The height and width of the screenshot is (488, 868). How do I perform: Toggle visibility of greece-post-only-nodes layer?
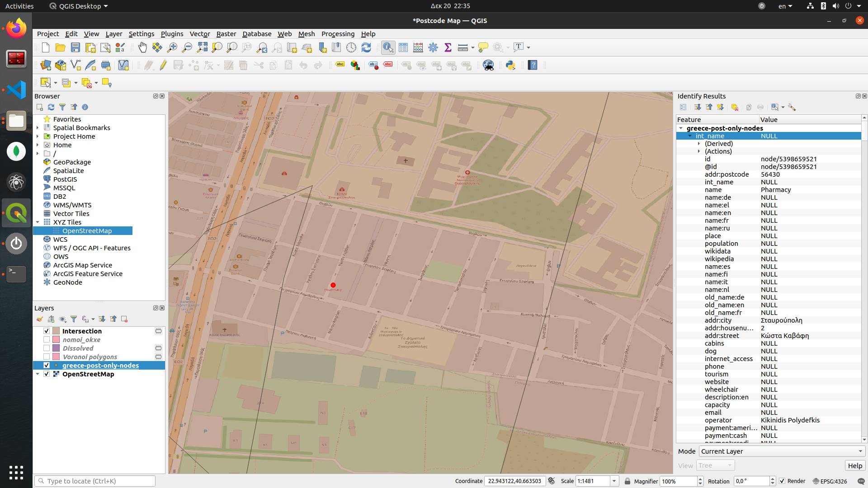point(47,365)
